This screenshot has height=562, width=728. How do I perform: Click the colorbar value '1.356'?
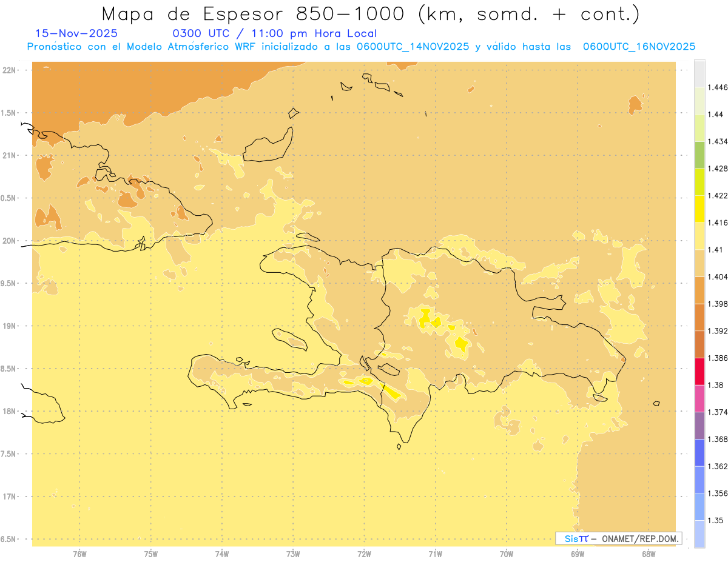click(x=718, y=493)
